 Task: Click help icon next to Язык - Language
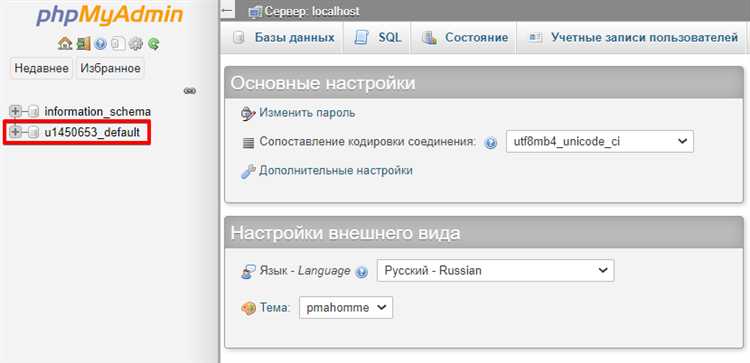click(362, 272)
